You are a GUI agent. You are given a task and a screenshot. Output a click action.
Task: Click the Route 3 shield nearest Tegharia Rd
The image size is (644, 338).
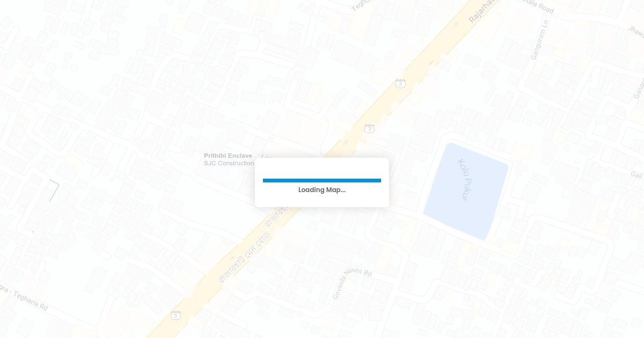click(x=176, y=315)
